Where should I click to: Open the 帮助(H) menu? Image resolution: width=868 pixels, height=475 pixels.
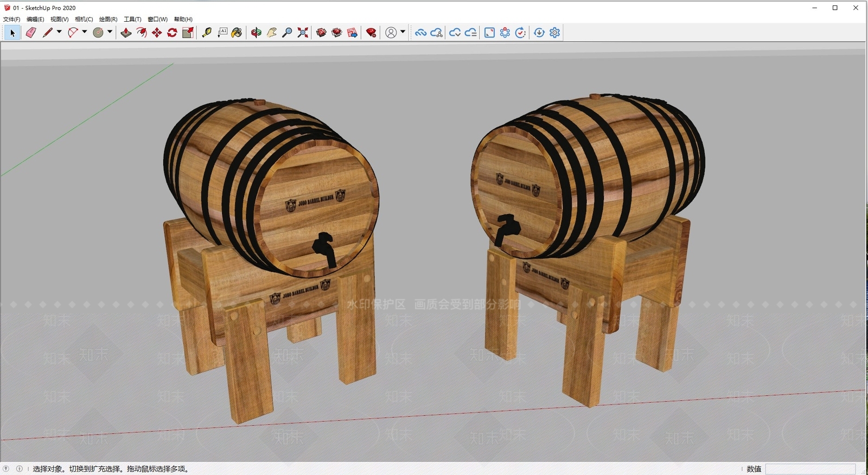(x=183, y=19)
